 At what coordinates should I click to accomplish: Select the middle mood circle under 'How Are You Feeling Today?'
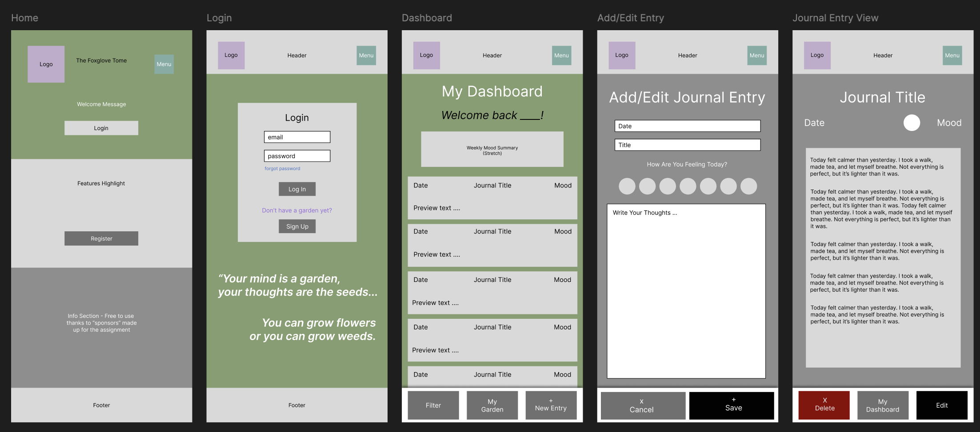tap(688, 186)
